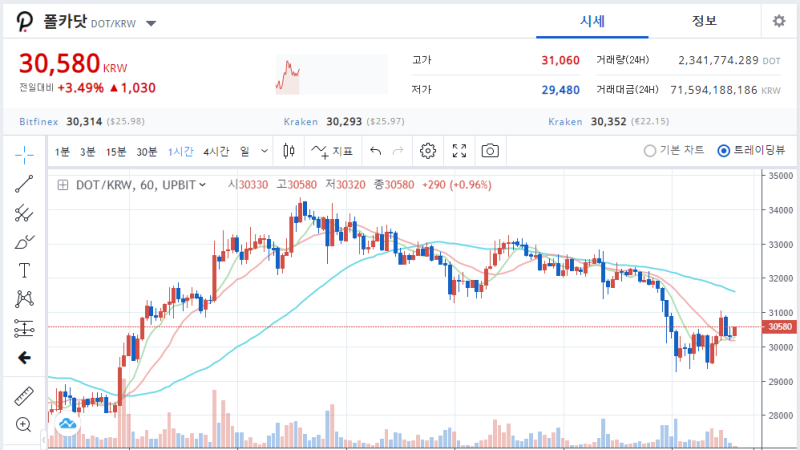Select the pitchfork drawing tool
Viewport: 800px width, 450px height.
24,213
